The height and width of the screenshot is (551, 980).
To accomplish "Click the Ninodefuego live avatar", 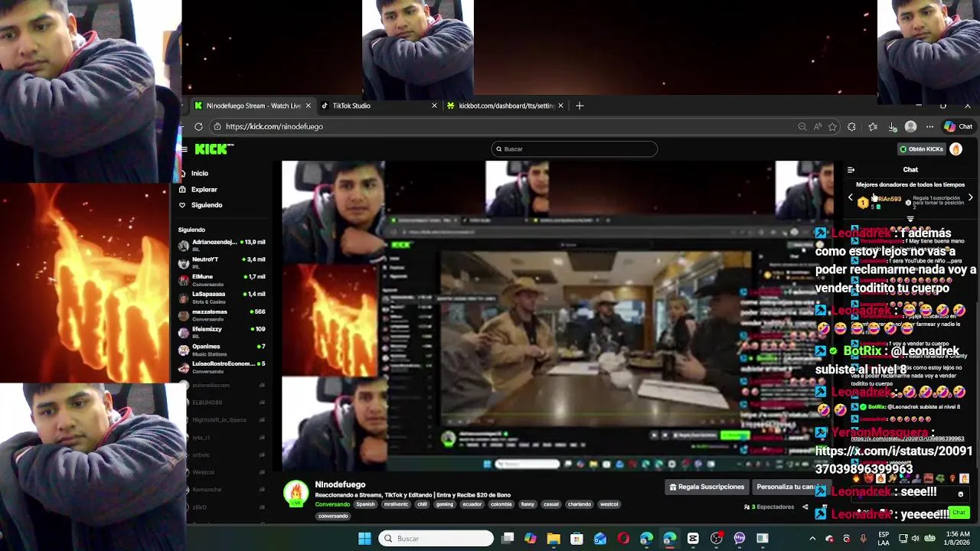I will point(296,494).
